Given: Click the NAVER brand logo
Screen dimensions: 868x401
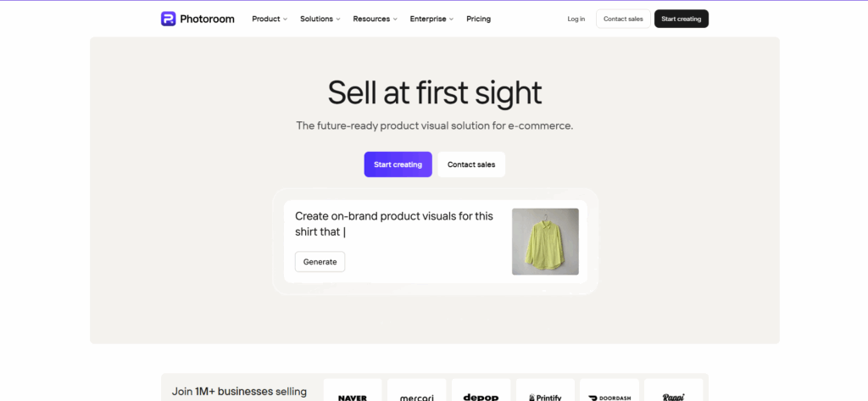Looking at the screenshot, I should [x=352, y=397].
